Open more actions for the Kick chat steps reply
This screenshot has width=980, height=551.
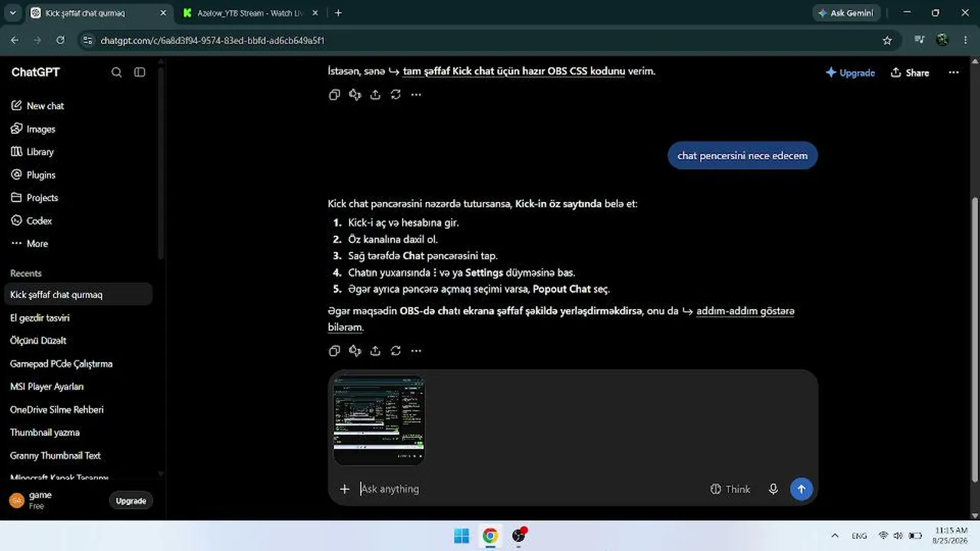click(416, 350)
